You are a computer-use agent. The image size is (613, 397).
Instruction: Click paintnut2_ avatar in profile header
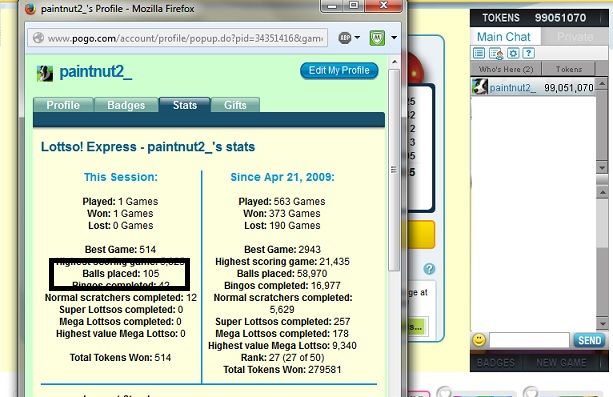click(x=45, y=73)
